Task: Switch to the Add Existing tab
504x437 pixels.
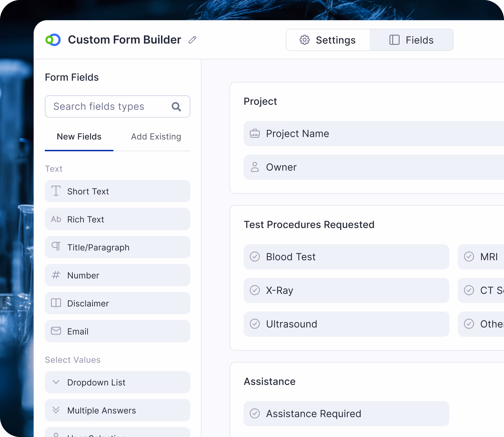Action: pyautogui.click(x=156, y=137)
